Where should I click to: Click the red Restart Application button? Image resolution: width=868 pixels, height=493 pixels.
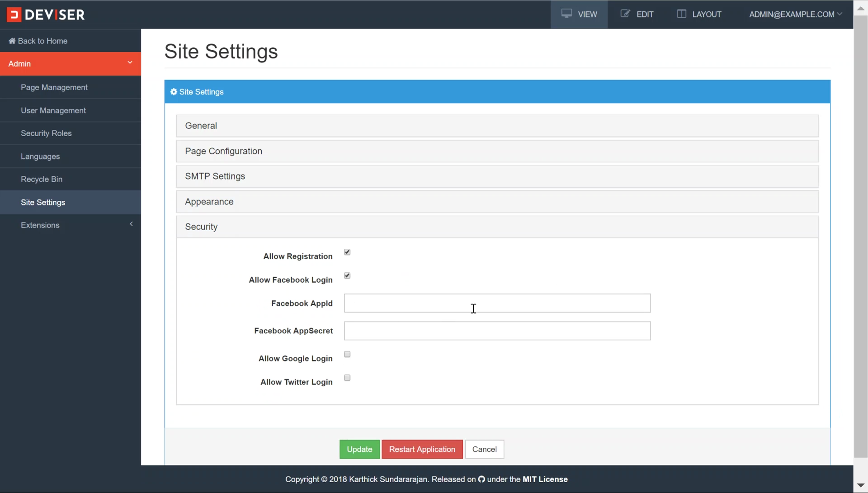[422, 450]
